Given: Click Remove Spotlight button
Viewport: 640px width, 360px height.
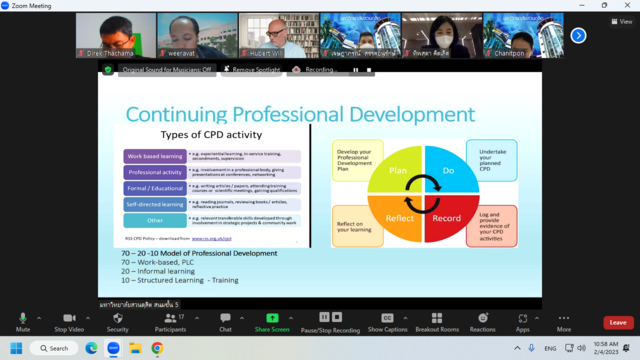Looking at the screenshot, I should [251, 70].
